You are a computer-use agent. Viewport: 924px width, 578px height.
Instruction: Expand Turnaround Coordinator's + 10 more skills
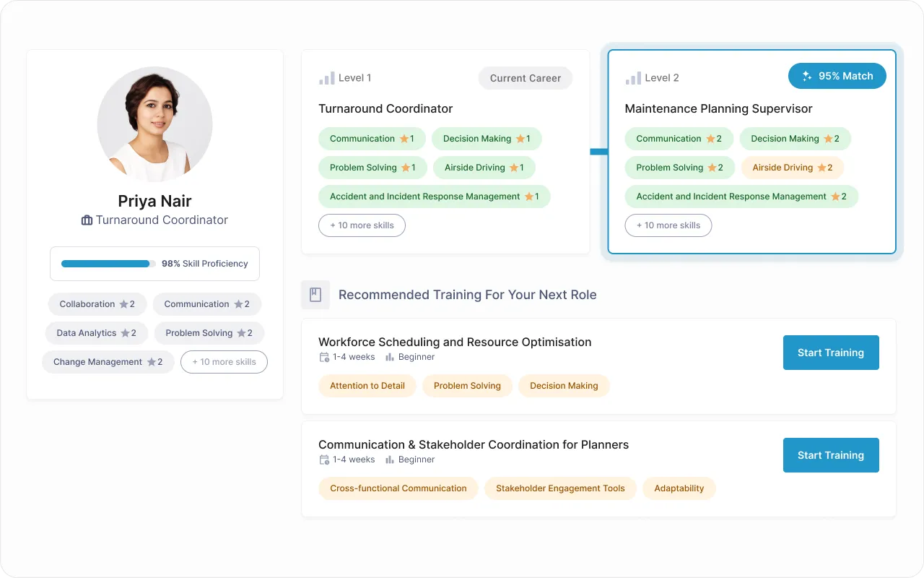362,225
